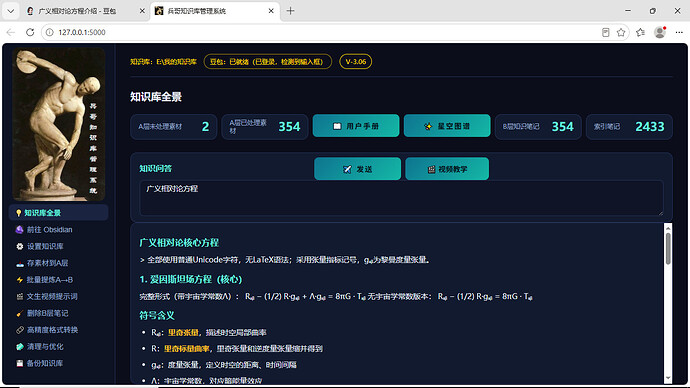Click the star icon on 星空图谱
The height and width of the screenshot is (388, 690).
point(428,126)
